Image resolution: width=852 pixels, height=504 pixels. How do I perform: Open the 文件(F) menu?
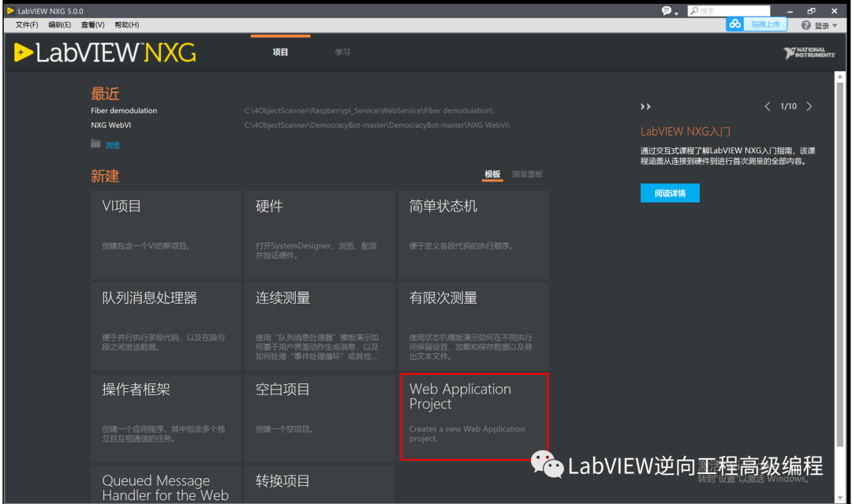pyautogui.click(x=25, y=24)
